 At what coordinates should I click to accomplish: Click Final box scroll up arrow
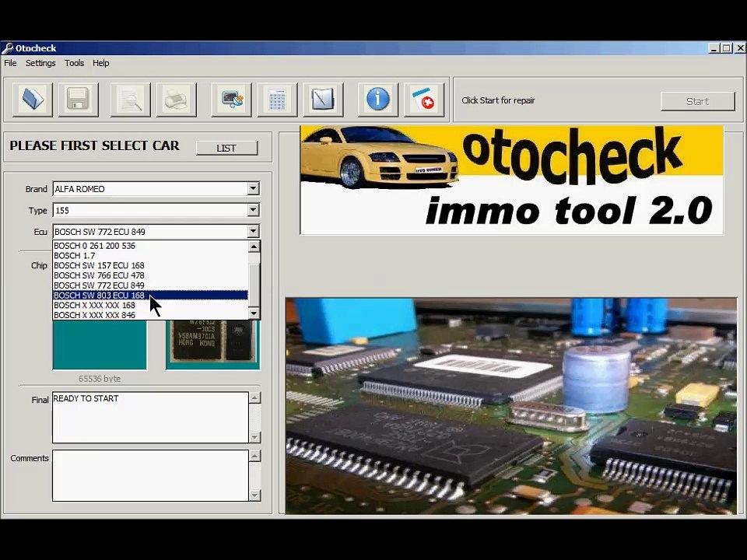[255, 397]
